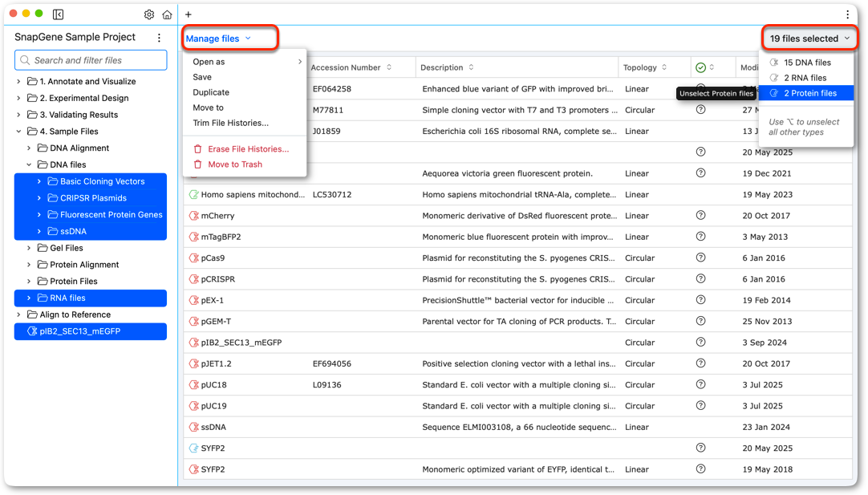Viewport: 868px width, 495px height.
Task: Click the pCRISPR file name
Action: point(218,279)
